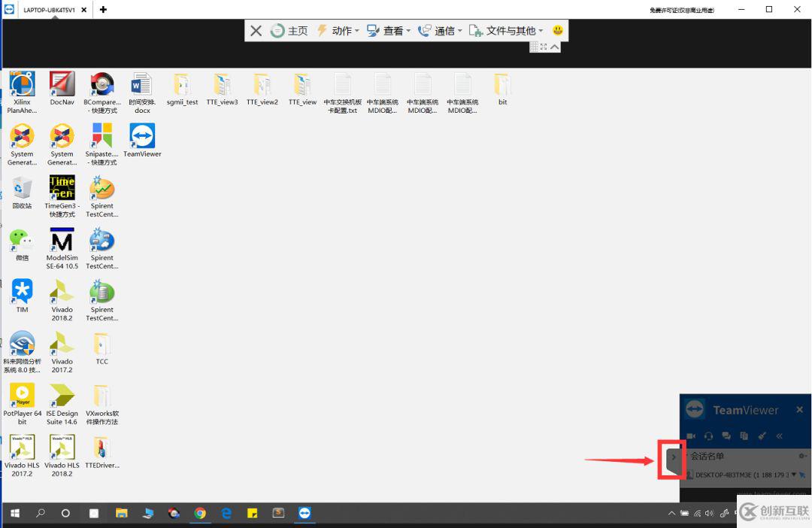Select the TTEDriver desktop icon

(x=102, y=451)
